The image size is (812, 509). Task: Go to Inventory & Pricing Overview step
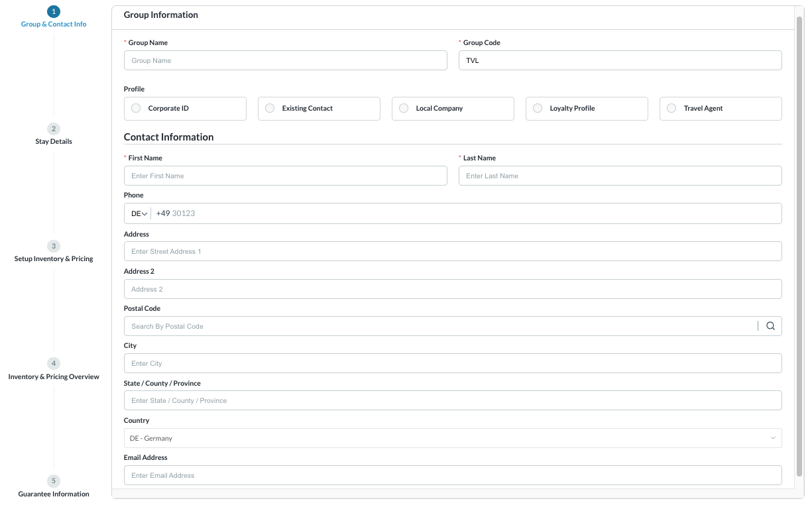point(53,376)
